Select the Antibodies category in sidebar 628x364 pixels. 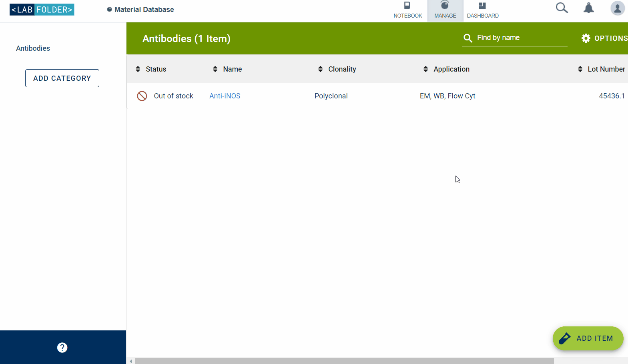33,48
